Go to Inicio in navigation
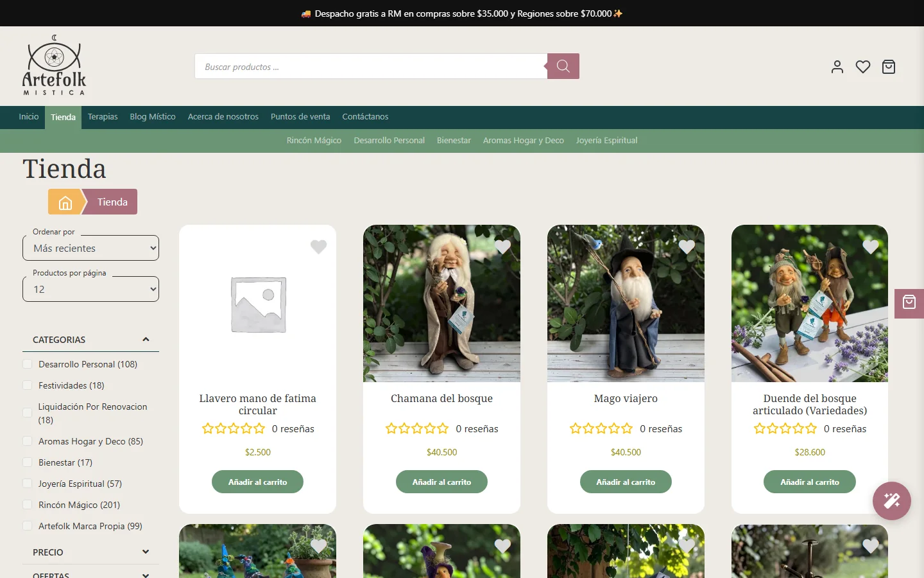The width and height of the screenshot is (924, 578). (x=29, y=117)
